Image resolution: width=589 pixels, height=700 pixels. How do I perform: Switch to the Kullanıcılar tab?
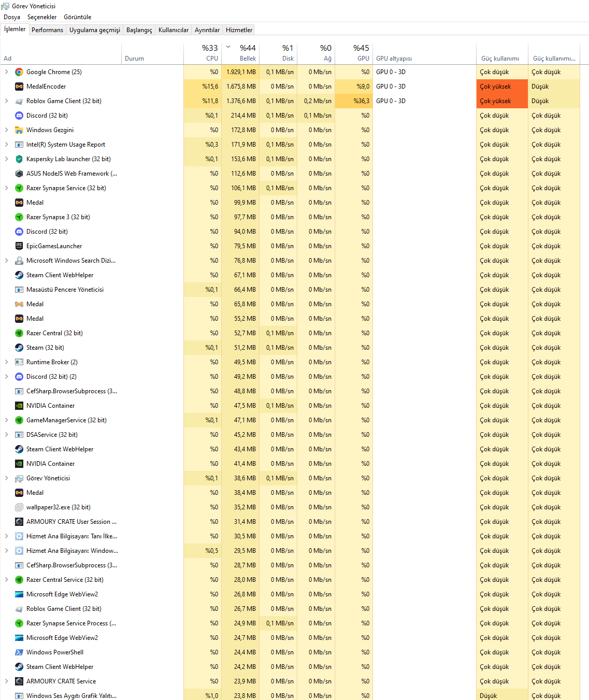[x=174, y=30]
